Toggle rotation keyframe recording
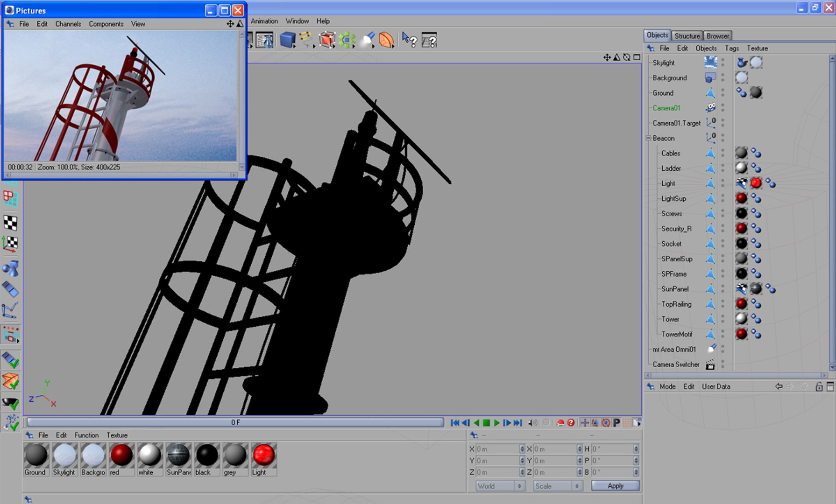The image size is (836, 504). tap(606, 423)
